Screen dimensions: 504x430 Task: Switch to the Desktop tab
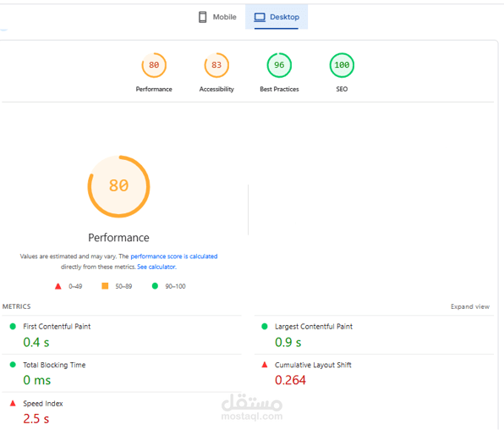[x=277, y=17]
